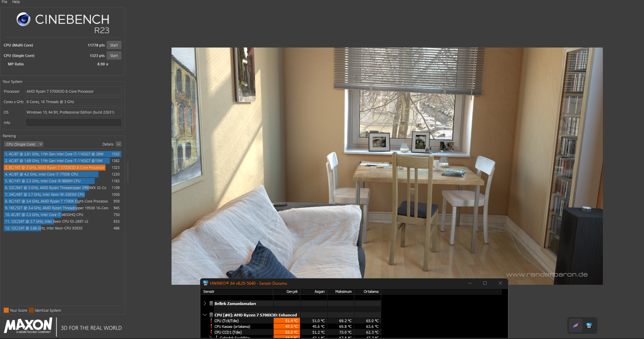Click the Info input field
This screenshot has height=339, width=644.
point(73,123)
